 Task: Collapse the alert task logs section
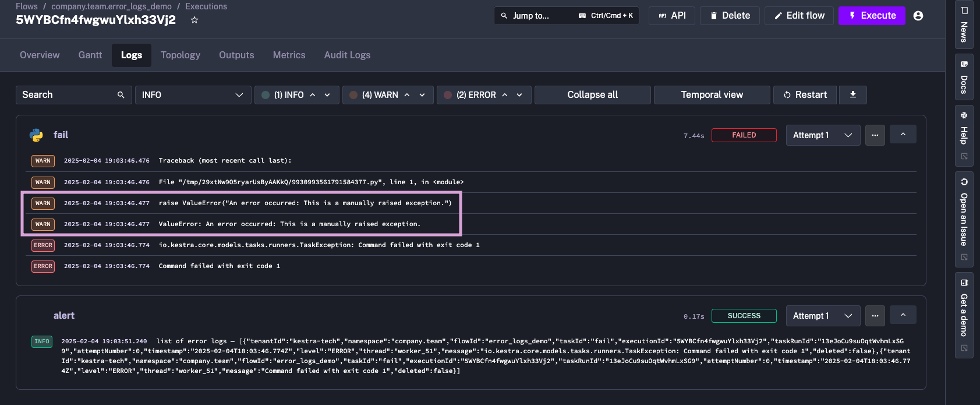coord(903,315)
